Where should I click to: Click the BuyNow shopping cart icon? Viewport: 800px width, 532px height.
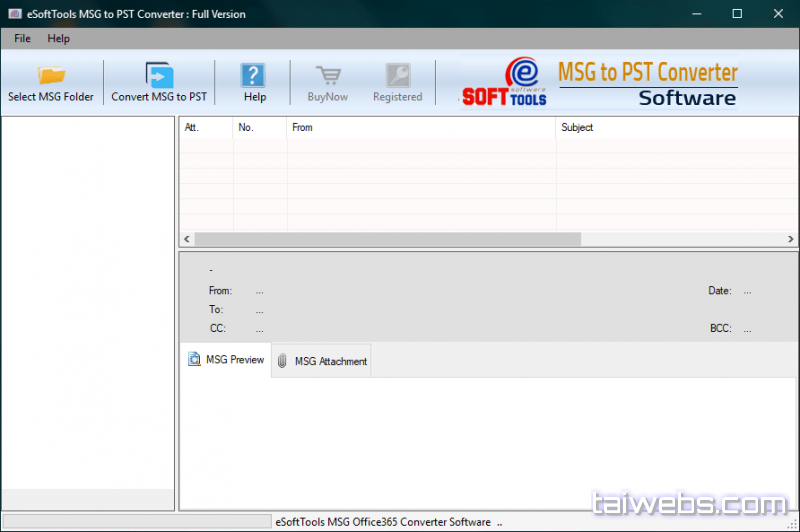(327, 76)
